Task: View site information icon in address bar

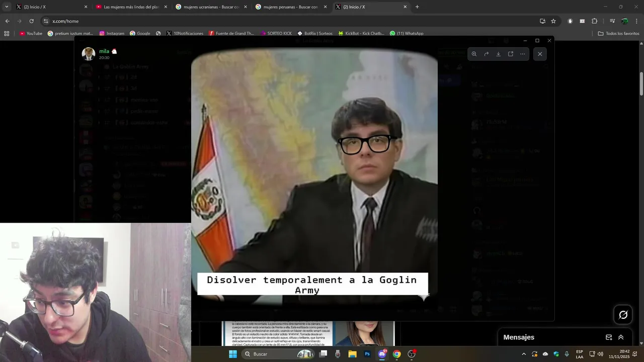Action: click(46, 21)
